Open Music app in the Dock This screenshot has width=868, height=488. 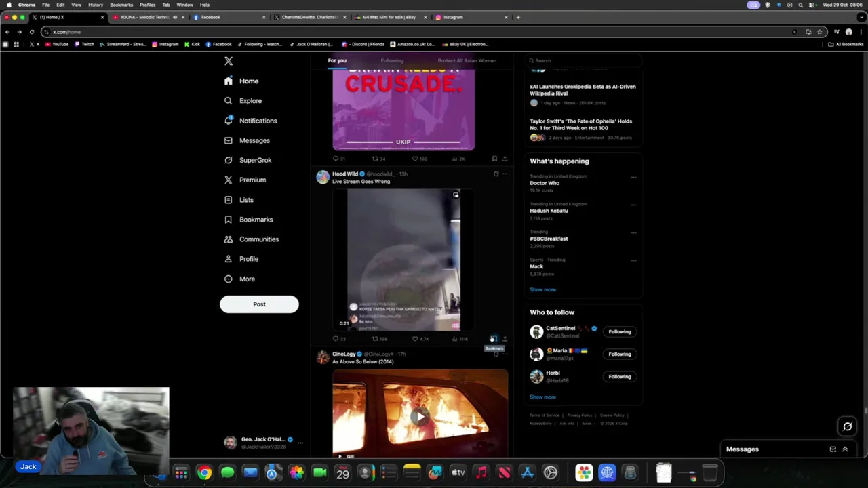[x=481, y=472]
